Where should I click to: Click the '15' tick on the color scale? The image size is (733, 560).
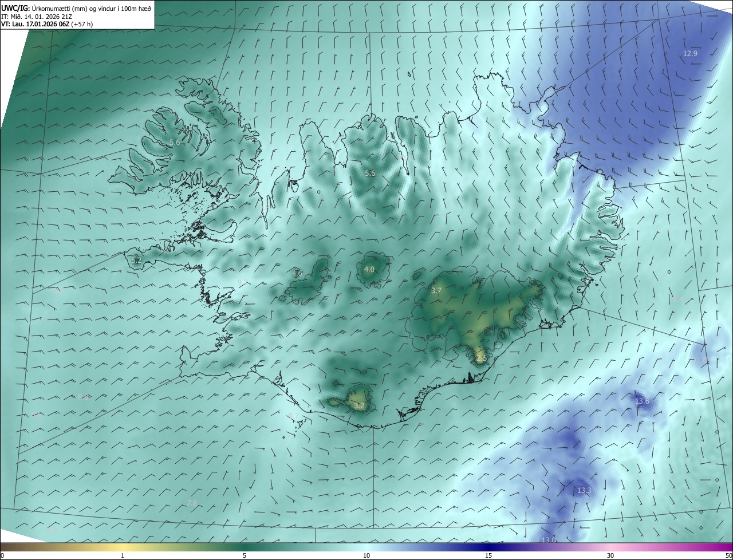coord(488,555)
